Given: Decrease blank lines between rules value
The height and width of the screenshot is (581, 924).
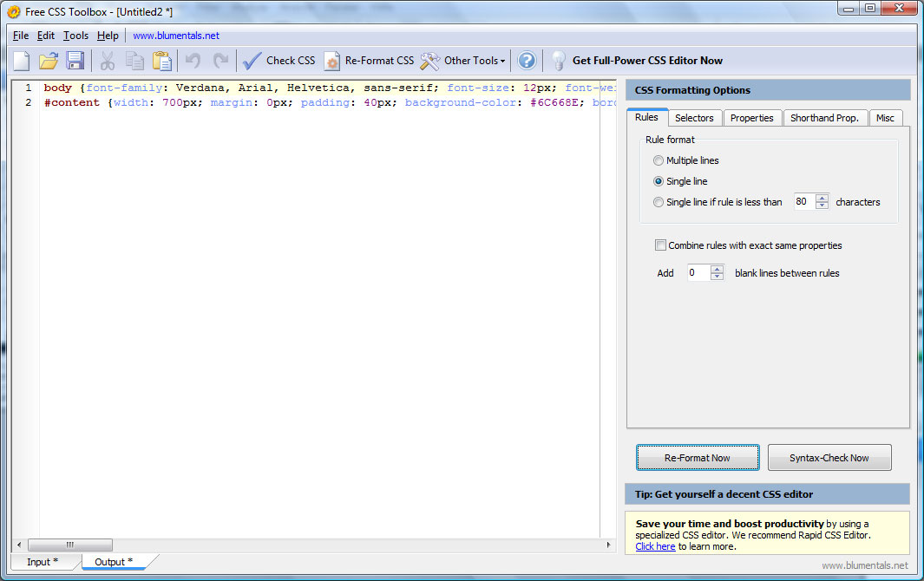Looking at the screenshot, I should [x=717, y=277].
